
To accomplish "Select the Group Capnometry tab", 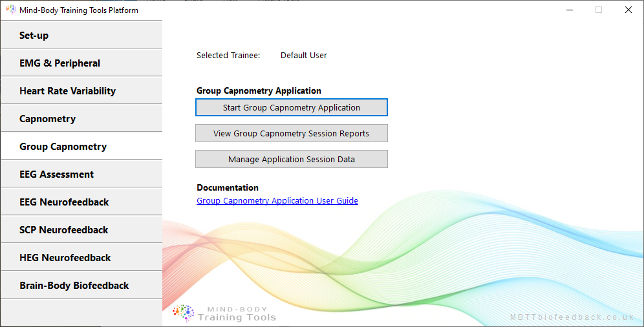I will click(x=81, y=146).
